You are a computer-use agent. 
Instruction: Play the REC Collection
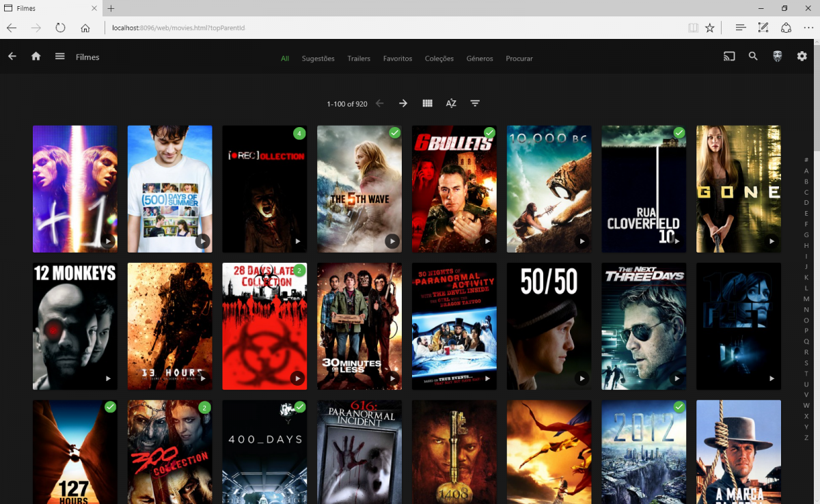tap(297, 241)
